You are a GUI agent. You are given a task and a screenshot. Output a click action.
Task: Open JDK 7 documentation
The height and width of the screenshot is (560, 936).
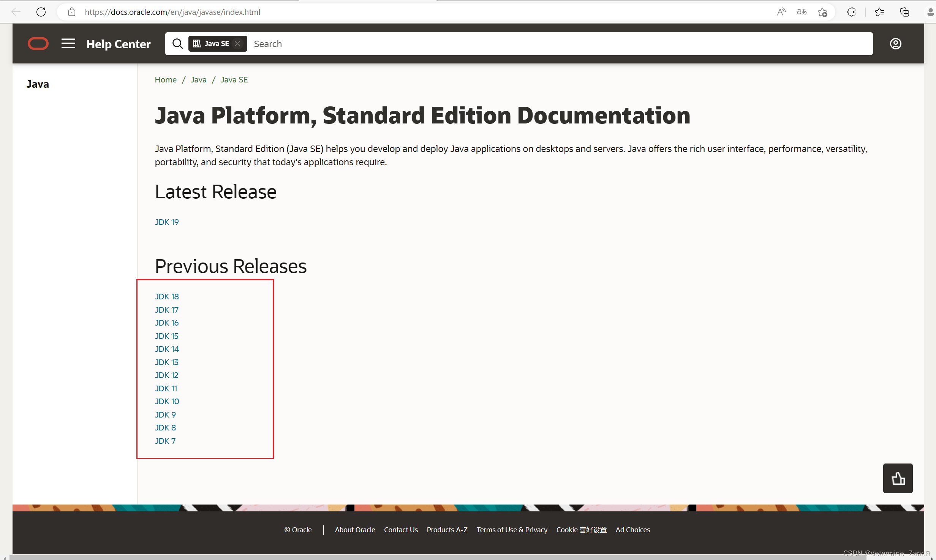pos(165,441)
